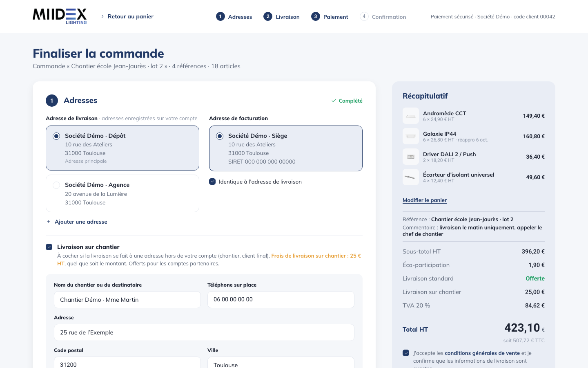Go to the Livraison step
This screenshot has width=588, height=368.
[281, 16]
